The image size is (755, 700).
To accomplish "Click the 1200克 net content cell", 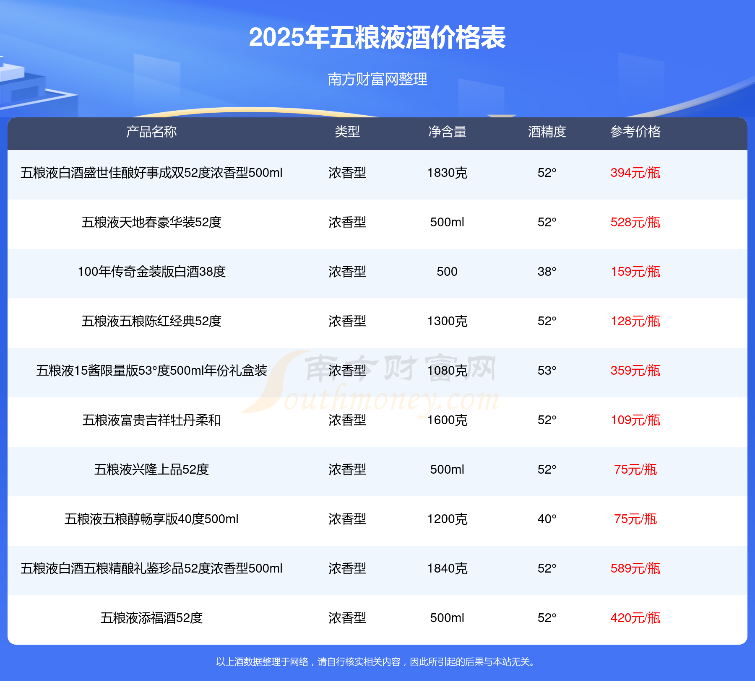I will click(x=447, y=519).
